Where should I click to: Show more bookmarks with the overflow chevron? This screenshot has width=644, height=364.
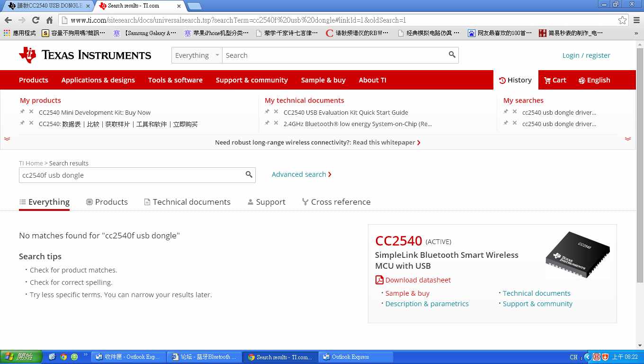636,33
